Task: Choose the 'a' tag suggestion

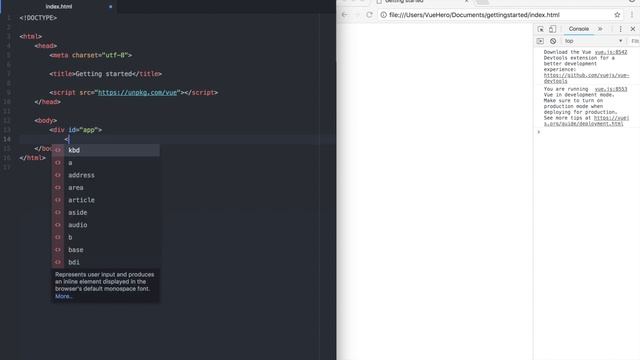Action: tap(105, 163)
